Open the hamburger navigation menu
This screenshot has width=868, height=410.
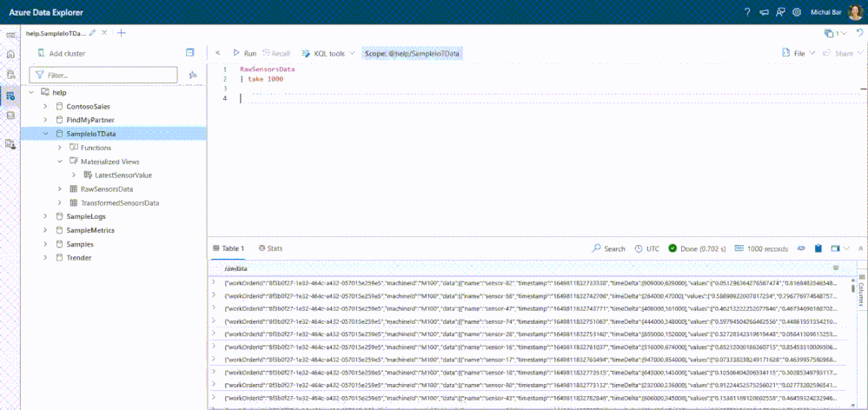[x=10, y=35]
